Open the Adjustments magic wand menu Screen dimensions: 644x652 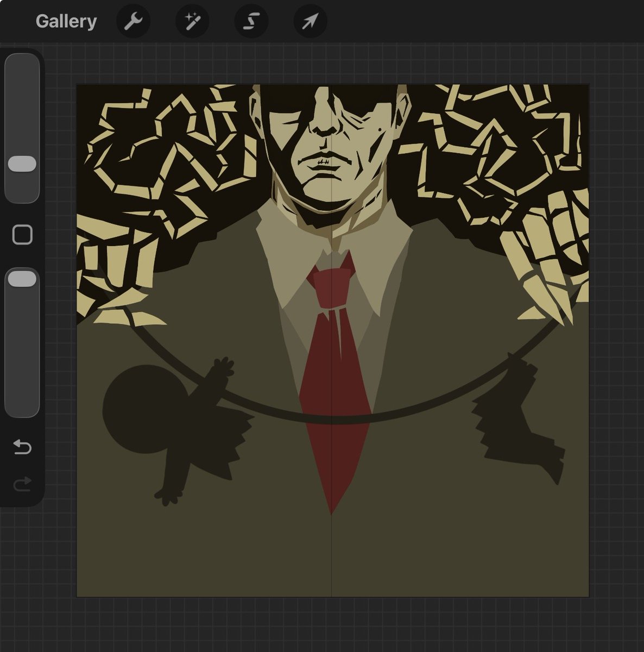[192, 21]
